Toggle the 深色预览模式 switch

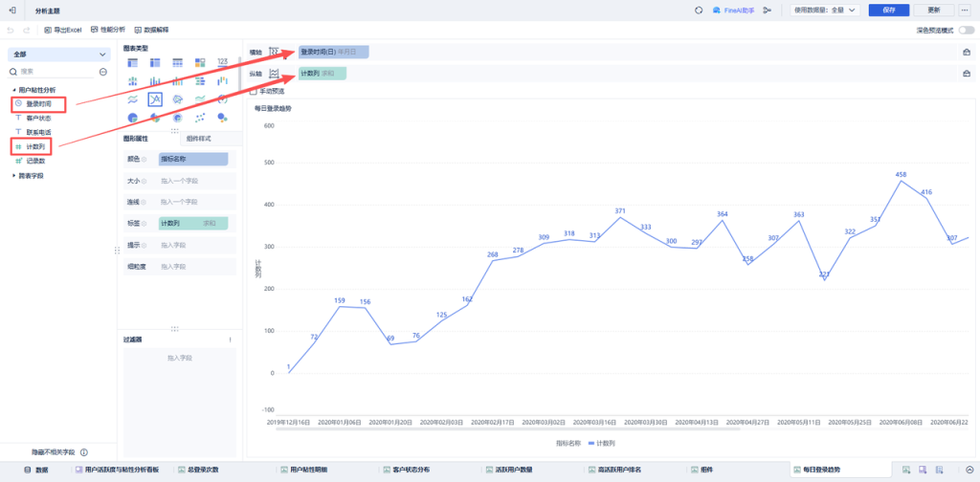(967, 30)
